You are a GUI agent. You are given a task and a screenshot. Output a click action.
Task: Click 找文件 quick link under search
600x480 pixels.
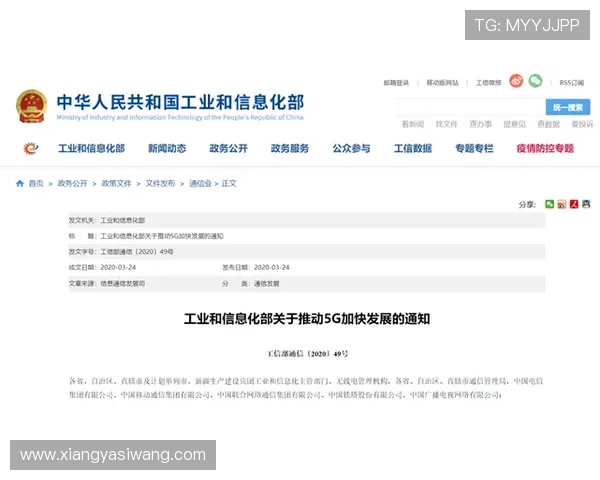(x=447, y=124)
